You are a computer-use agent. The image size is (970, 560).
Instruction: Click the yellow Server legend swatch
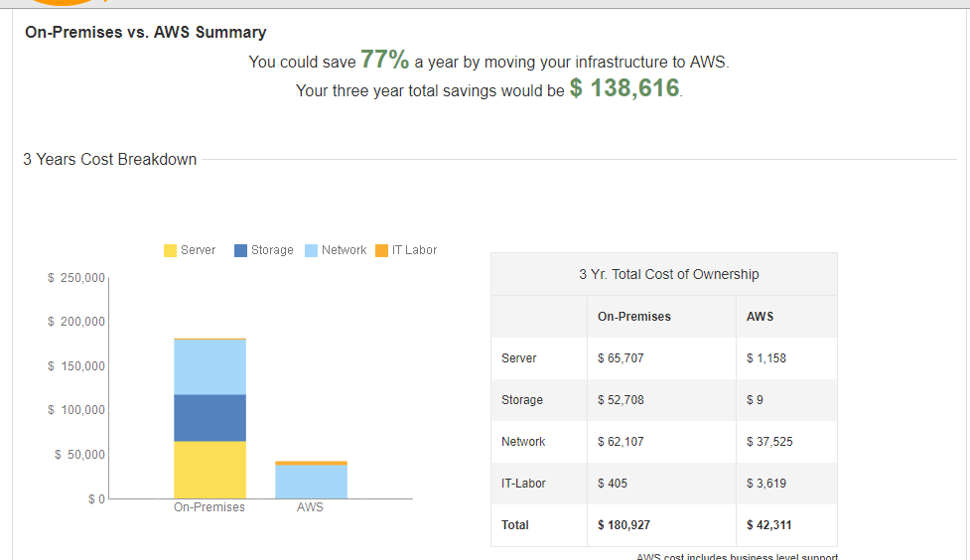tap(170, 250)
